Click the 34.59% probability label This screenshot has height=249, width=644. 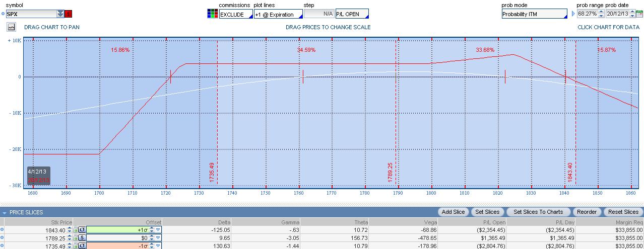[x=306, y=50]
